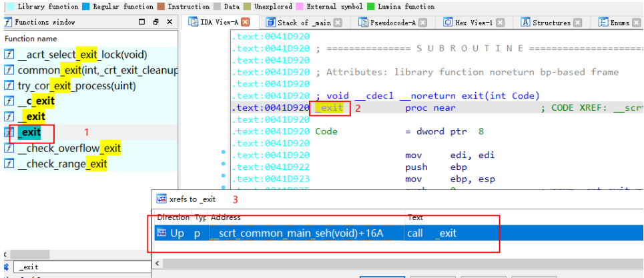Click Text column header in xrefs dialog

click(415, 217)
